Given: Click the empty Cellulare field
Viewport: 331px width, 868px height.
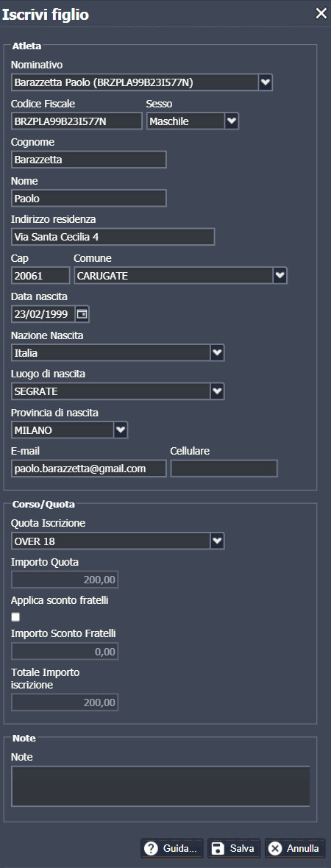Looking at the screenshot, I should [224, 469].
